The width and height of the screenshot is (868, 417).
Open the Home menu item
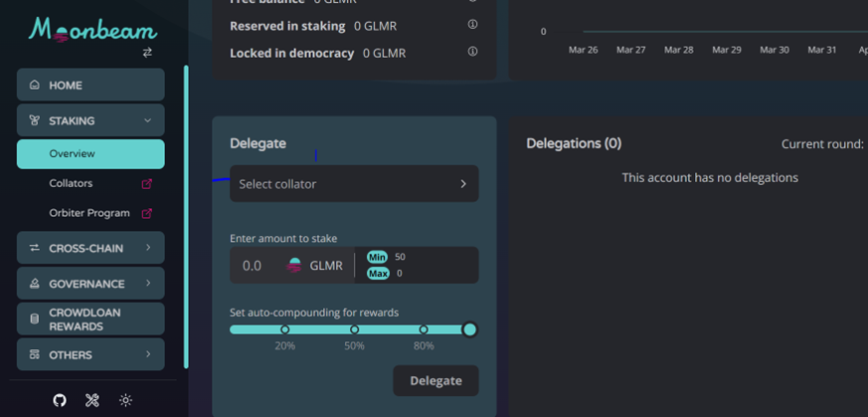tap(90, 85)
